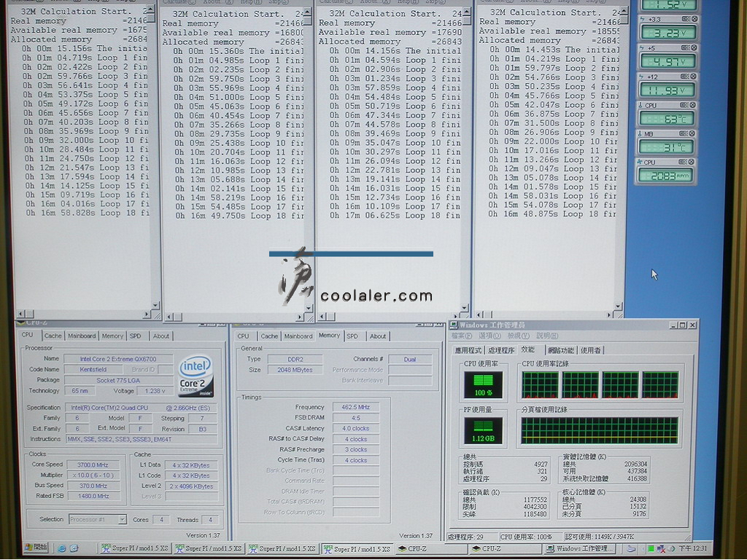747x560 pixels.
Task: Click the Rated FSB value 1480.0 MHz
Action: [x=94, y=496]
